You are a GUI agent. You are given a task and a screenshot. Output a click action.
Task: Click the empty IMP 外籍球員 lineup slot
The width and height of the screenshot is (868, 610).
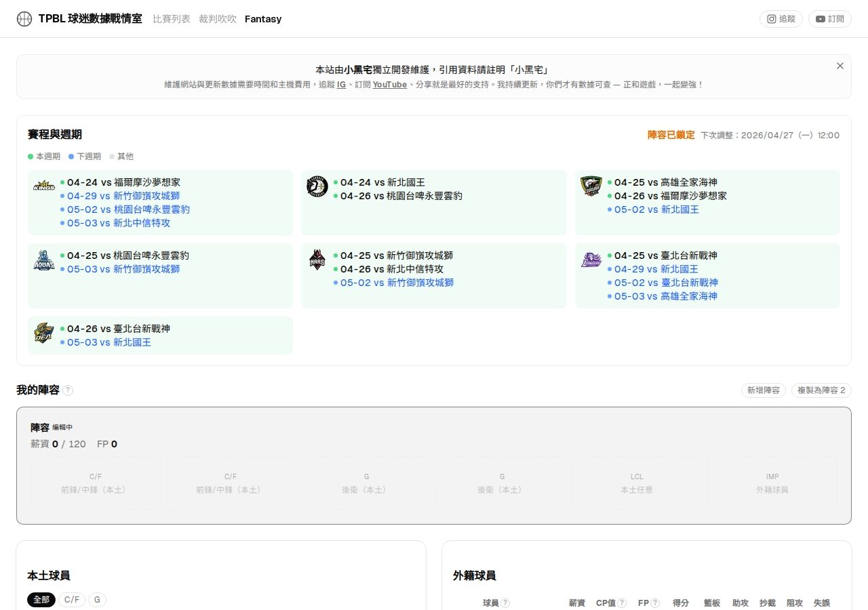(772, 483)
